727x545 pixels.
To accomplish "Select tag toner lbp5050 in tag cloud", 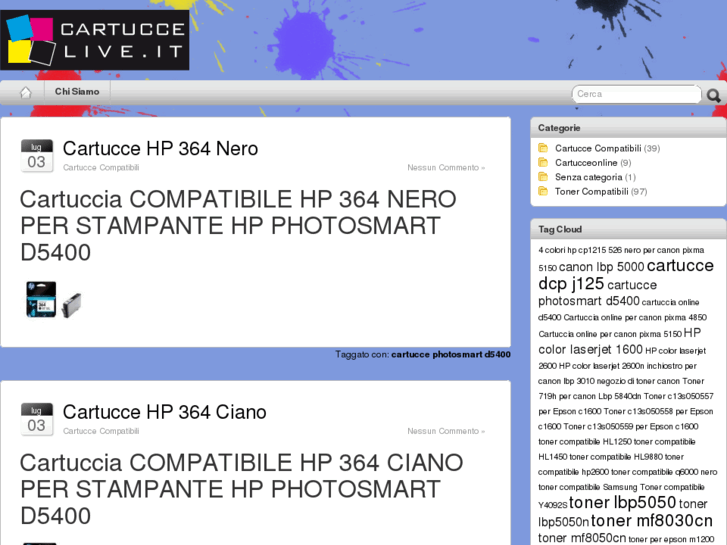I will tap(622, 502).
